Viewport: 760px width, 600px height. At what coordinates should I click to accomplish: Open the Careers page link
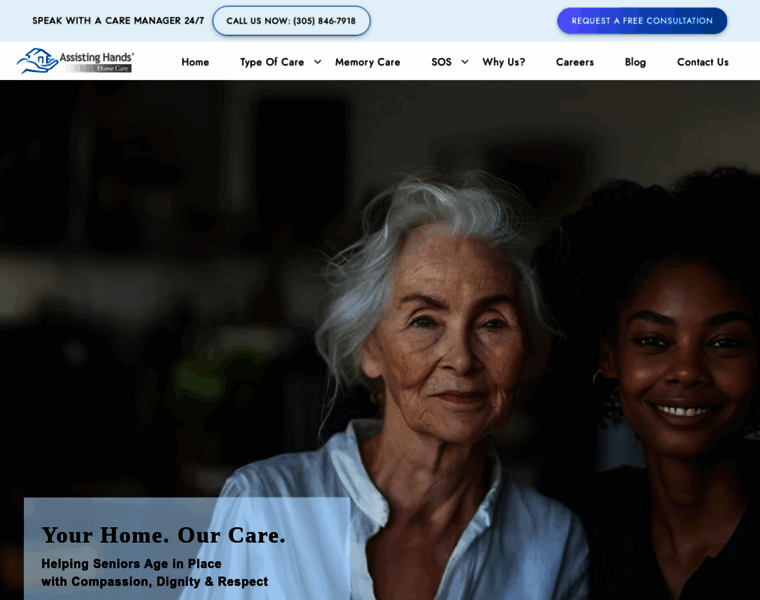[x=575, y=62]
